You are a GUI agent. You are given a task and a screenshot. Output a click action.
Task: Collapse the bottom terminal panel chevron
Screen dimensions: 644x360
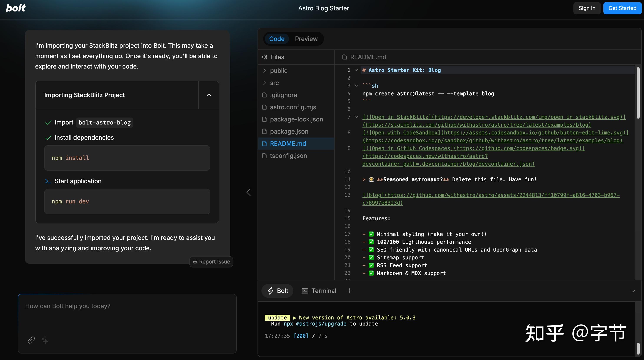632,291
